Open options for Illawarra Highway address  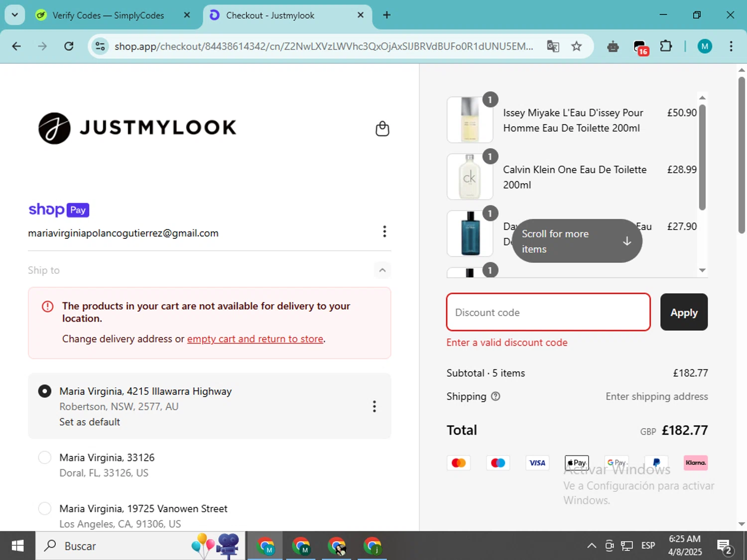coord(374,406)
